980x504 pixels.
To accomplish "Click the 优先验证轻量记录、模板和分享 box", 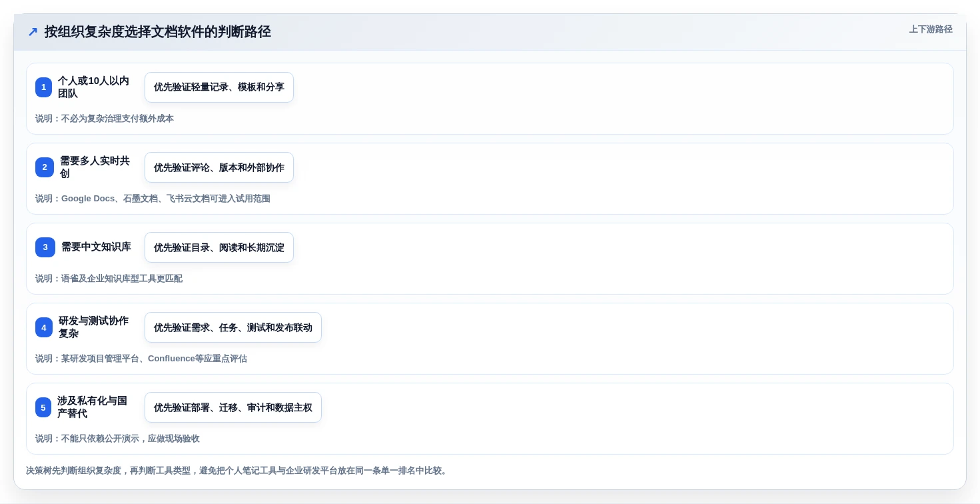I will [219, 87].
